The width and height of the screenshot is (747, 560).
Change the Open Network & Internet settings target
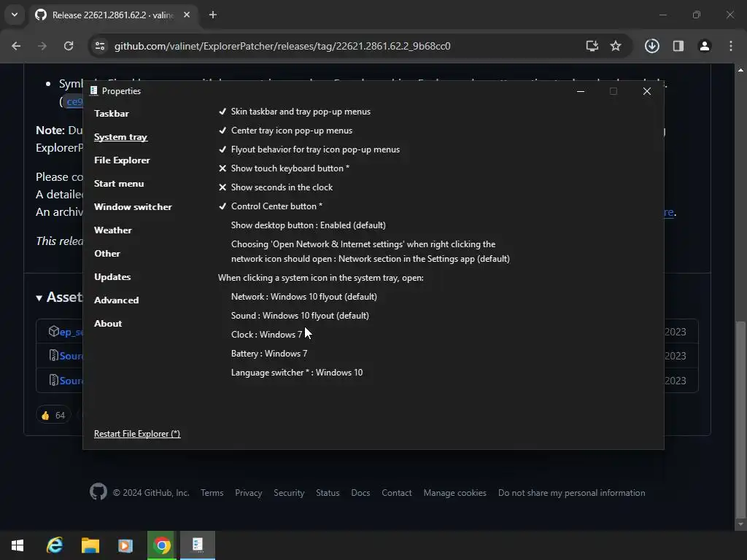(370, 252)
